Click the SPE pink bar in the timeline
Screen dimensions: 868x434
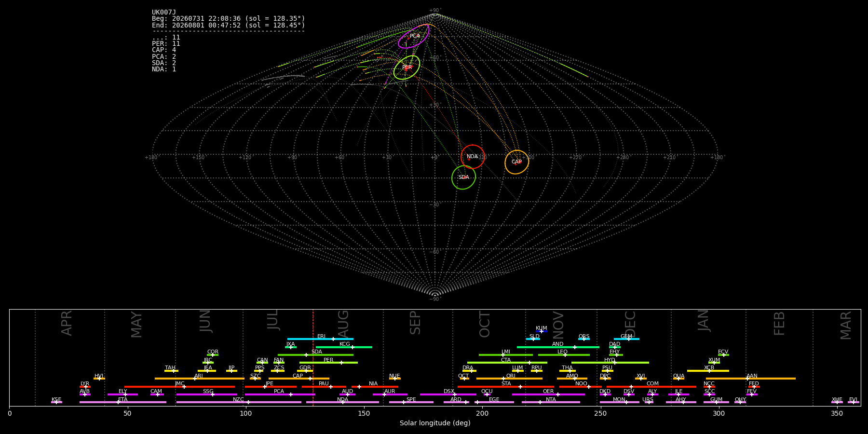coord(411,402)
